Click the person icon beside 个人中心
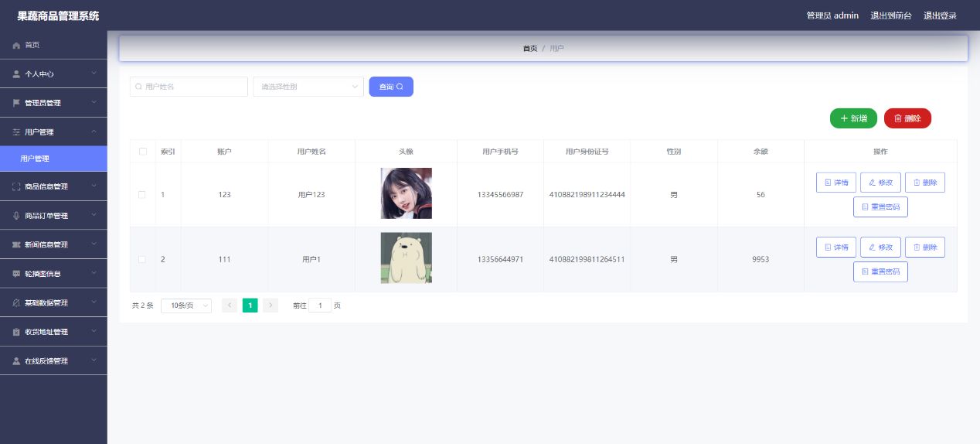 point(16,74)
